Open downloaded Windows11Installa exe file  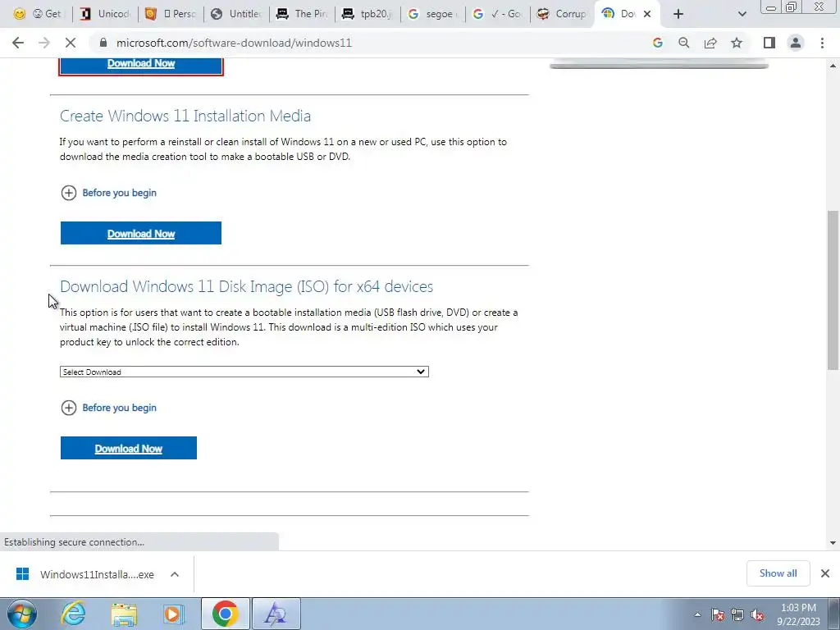coord(84,574)
